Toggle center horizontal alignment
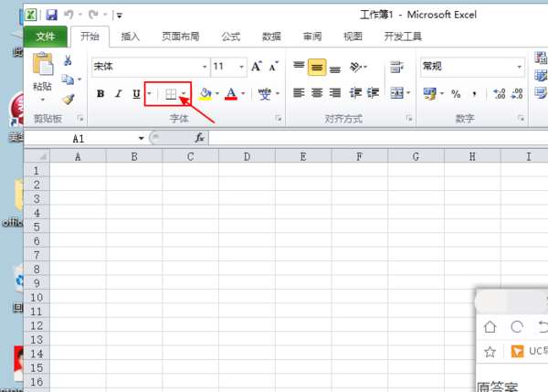The height and width of the screenshot is (392, 548). (317, 93)
